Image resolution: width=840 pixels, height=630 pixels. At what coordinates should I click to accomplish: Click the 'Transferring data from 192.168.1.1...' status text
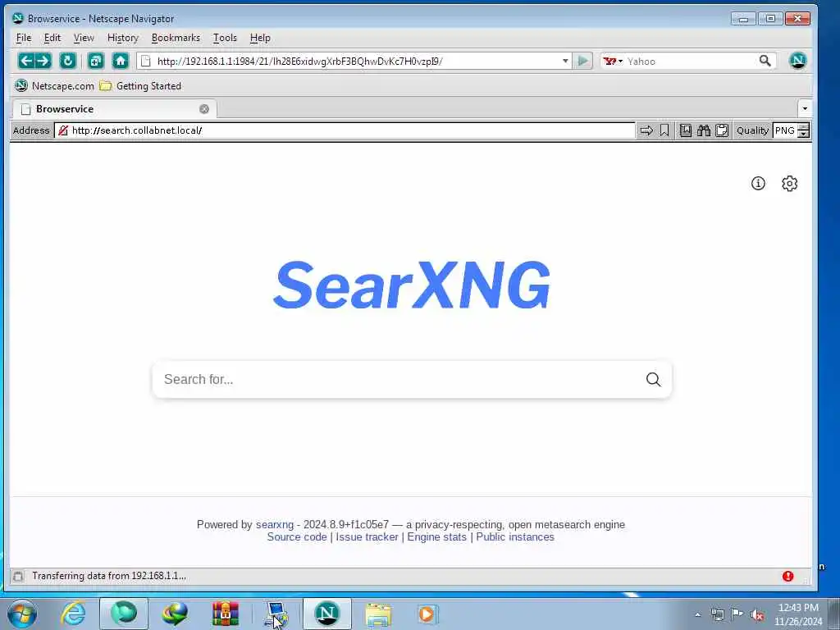tap(109, 576)
